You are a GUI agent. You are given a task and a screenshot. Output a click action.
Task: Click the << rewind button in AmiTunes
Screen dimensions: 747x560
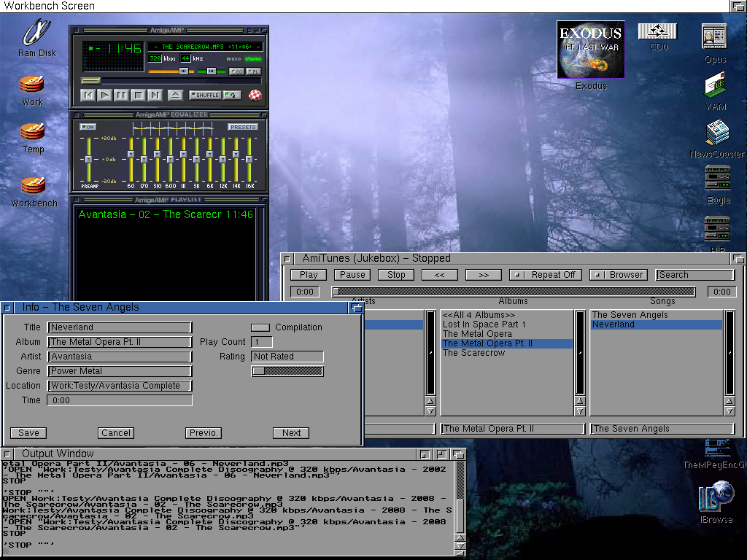[x=440, y=275]
